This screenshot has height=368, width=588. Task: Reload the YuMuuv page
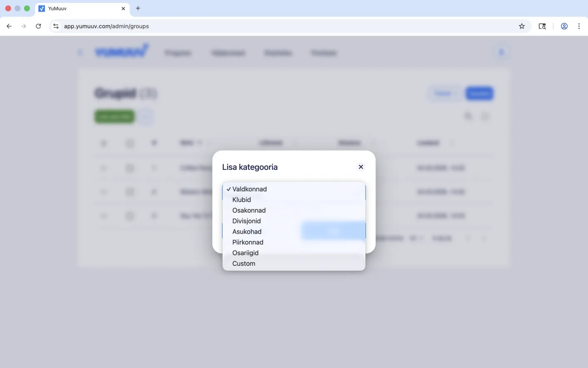click(38, 26)
